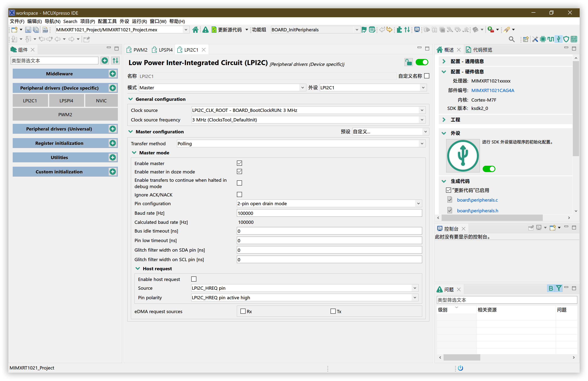588x381 pixels.
Task: Check Enable host request checkbox
Action: click(194, 279)
